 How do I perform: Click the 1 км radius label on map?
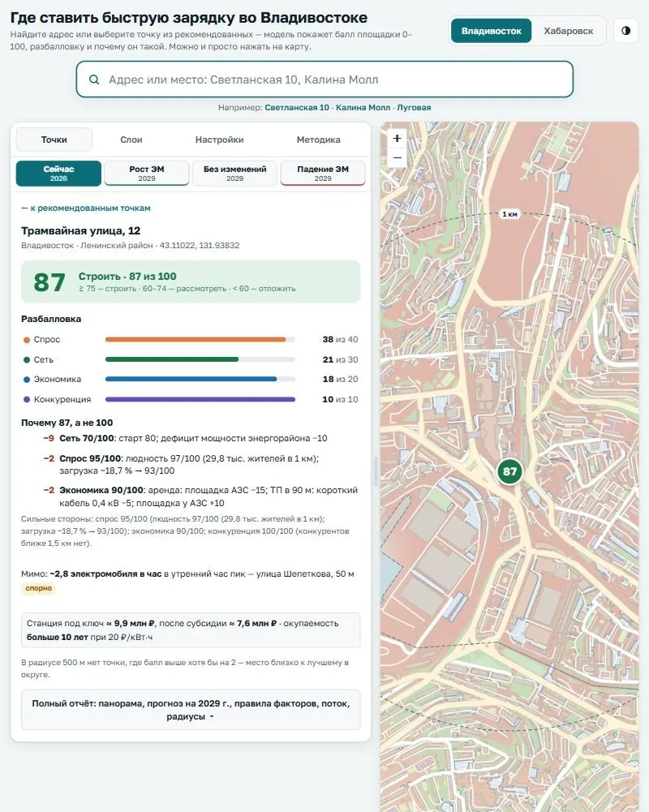click(x=509, y=214)
